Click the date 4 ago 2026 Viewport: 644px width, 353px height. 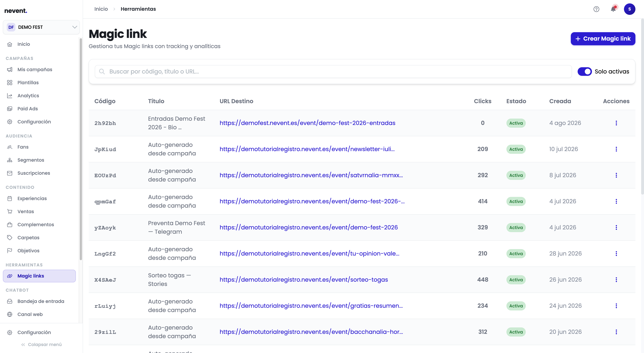coord(565,123)
